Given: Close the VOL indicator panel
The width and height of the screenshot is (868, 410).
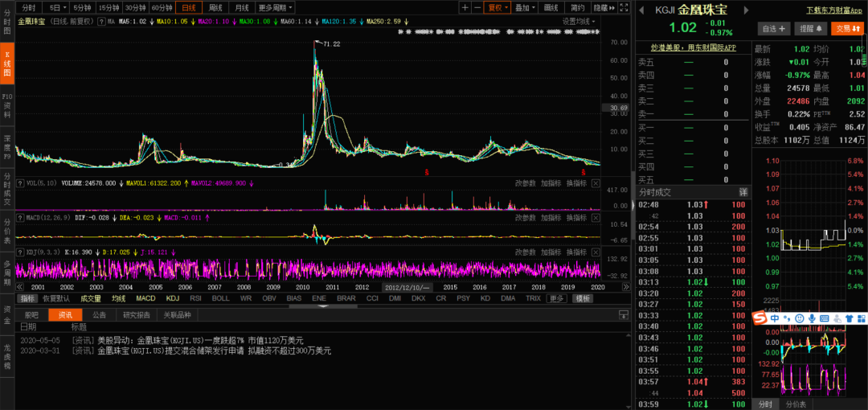Looking at the screenshot, I should point(596,183).
